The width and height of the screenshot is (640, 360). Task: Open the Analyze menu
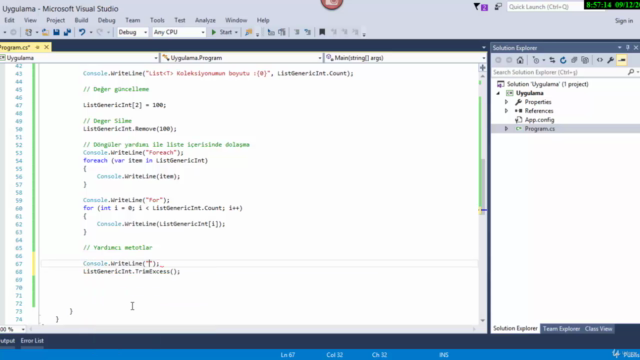click(x=205, y=20)
